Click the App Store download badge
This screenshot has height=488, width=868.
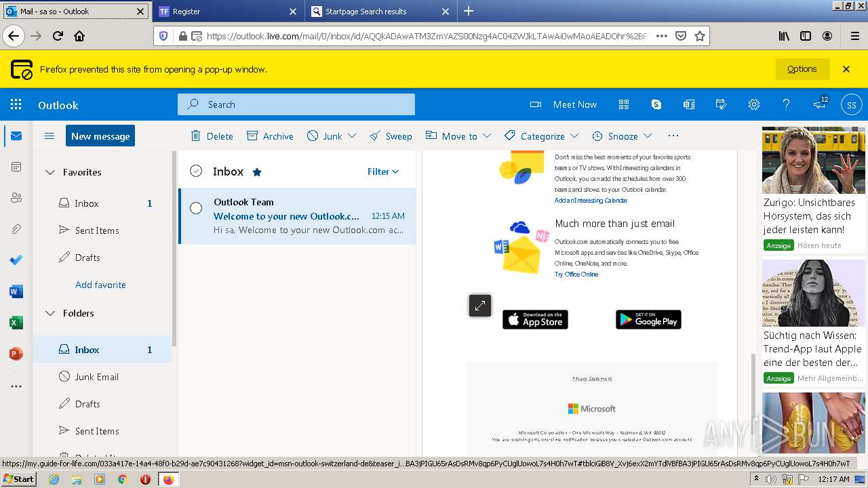[535, 319]
